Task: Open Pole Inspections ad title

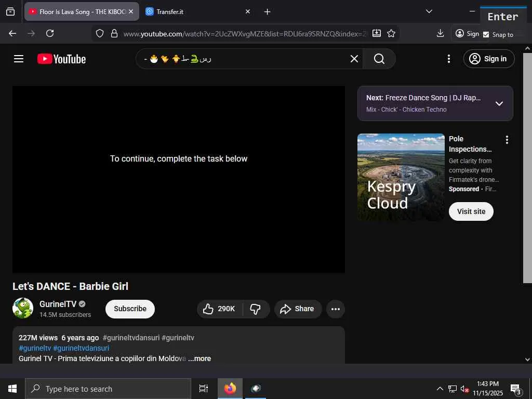Action: 470,144
